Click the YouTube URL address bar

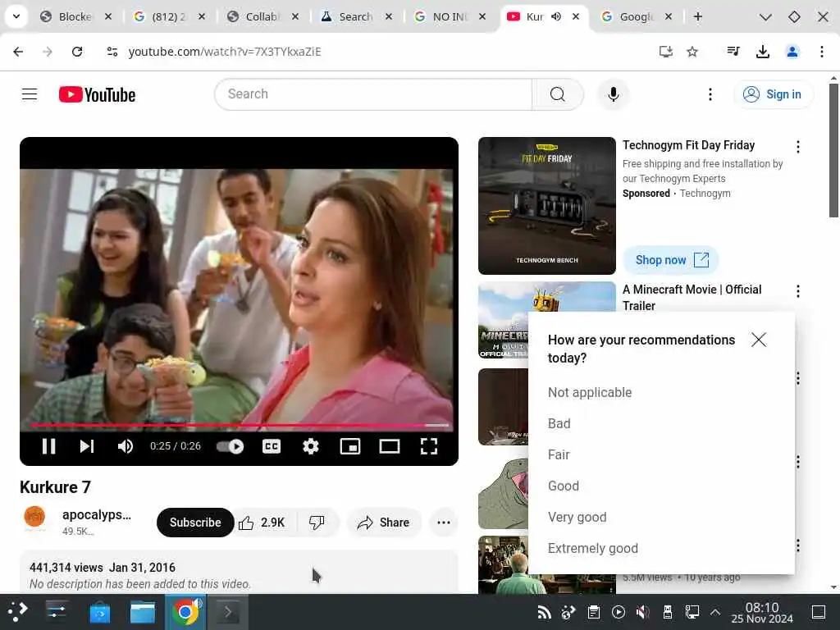pyautogui.click(x=225, y=52)
